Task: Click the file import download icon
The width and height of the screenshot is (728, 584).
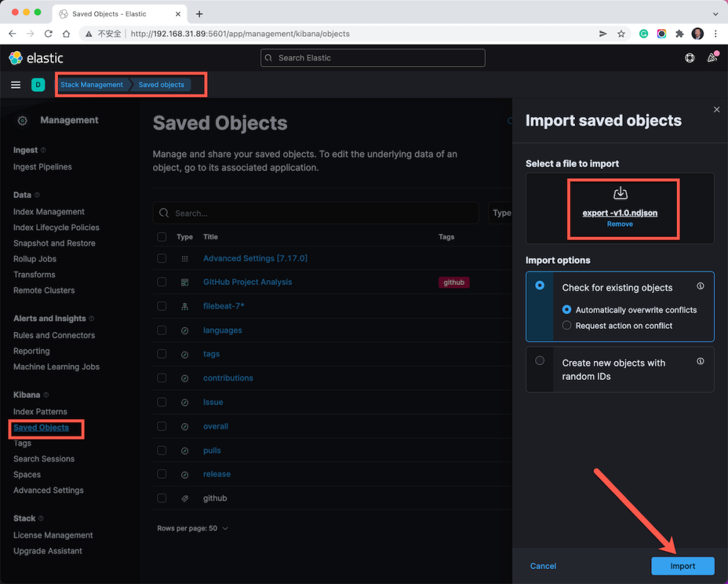Action: 620,193
